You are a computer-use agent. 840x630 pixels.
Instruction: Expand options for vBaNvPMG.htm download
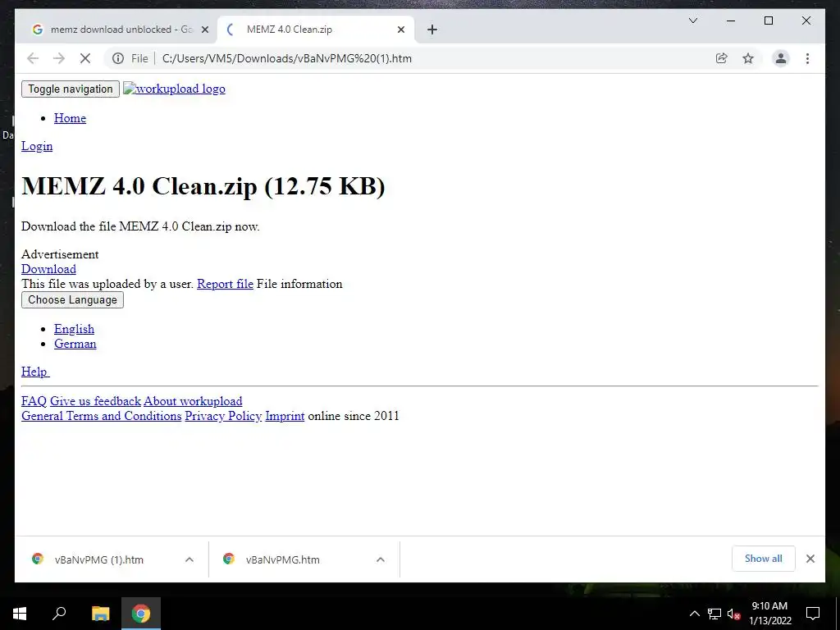click(x=381, y=559)
